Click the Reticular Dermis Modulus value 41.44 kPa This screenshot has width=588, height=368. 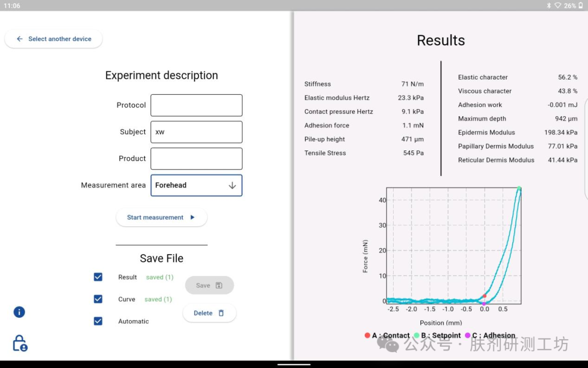[563, 160]
